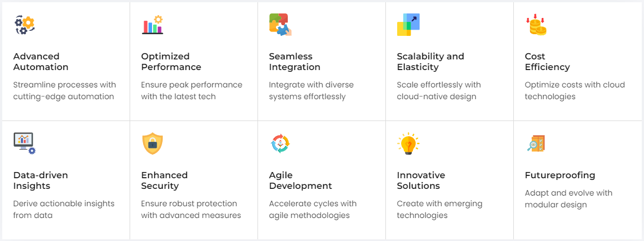Open the Optimized Performance heading

point(171,62)
